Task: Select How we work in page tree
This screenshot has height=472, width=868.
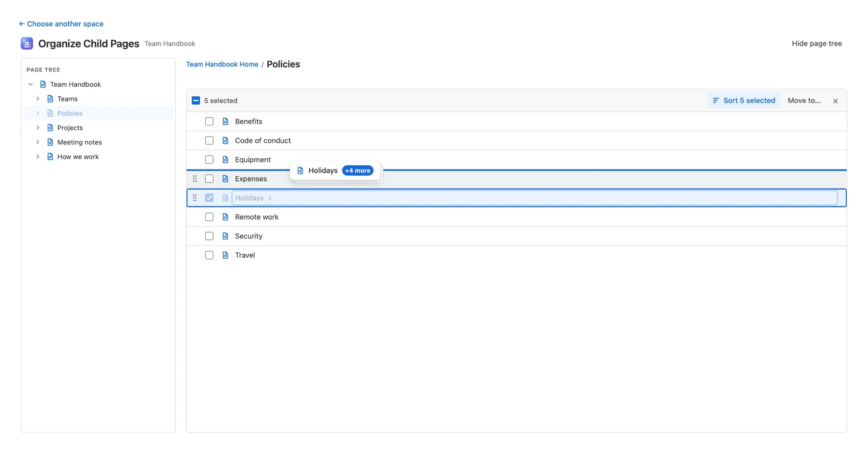Action: tap(78, 157)
